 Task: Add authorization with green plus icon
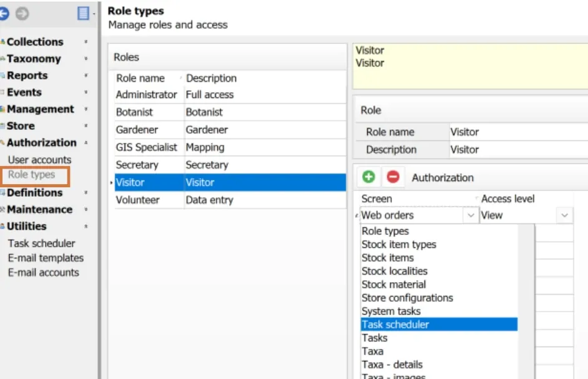(x=369, y=177)
